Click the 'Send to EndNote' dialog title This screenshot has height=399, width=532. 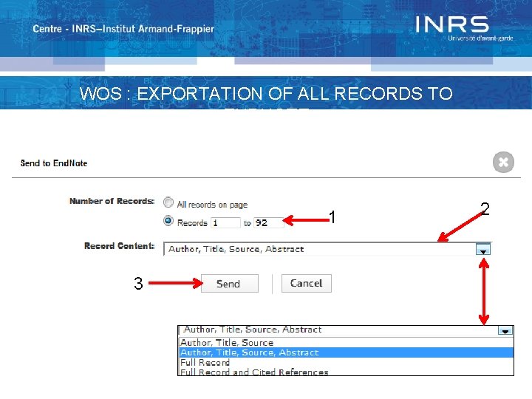54,163
